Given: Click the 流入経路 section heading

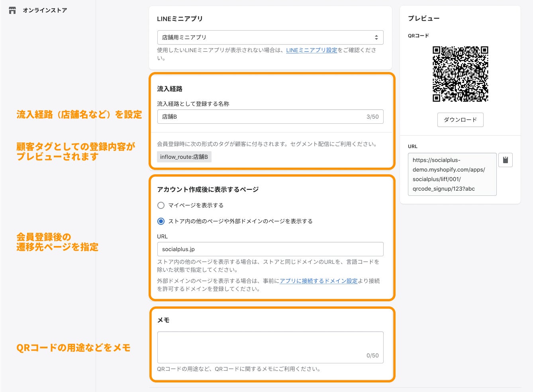Looking at the screenshot, I should click(170, 89).
